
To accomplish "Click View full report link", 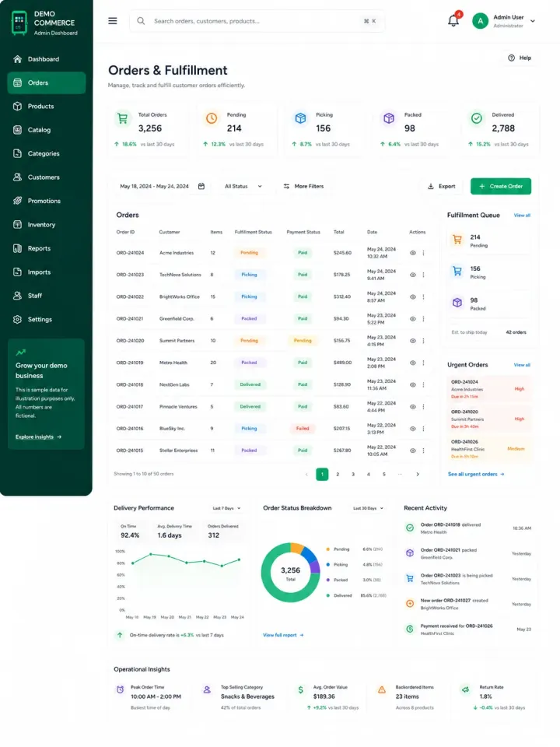I will coord(283,635).
